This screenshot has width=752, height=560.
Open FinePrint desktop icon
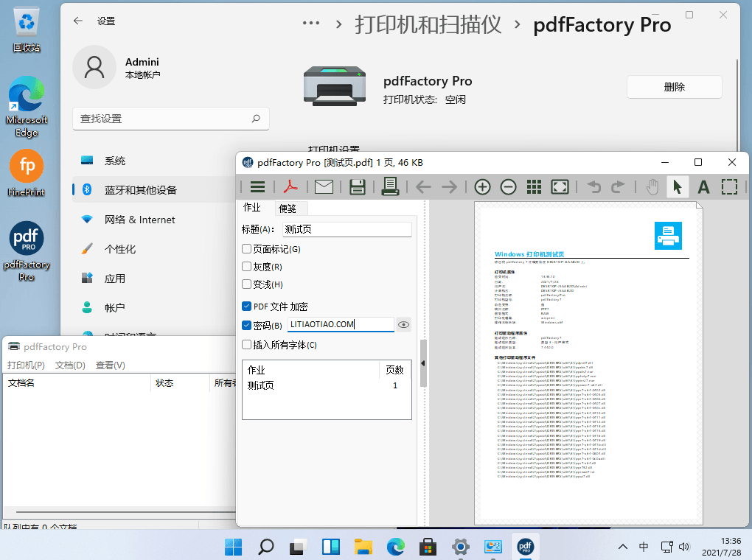pos(27,173)
